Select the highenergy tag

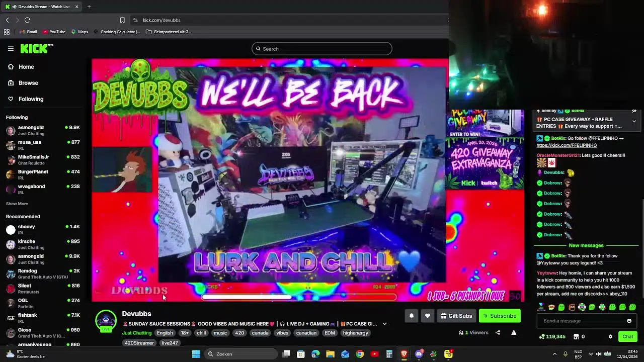point(356,333)
